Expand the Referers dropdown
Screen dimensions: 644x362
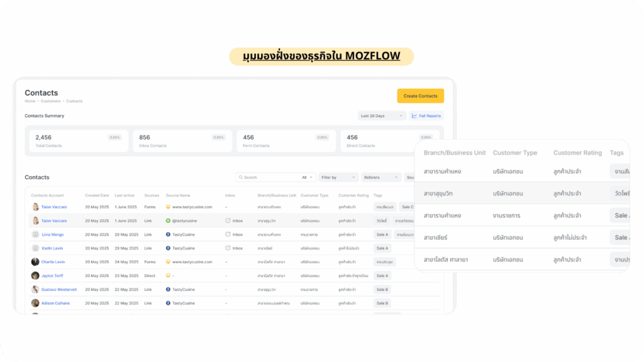[x=381, y=177]
